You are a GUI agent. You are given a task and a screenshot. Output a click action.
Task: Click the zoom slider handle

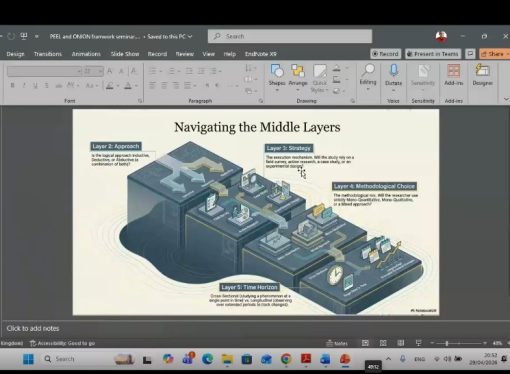click(446, 343)
